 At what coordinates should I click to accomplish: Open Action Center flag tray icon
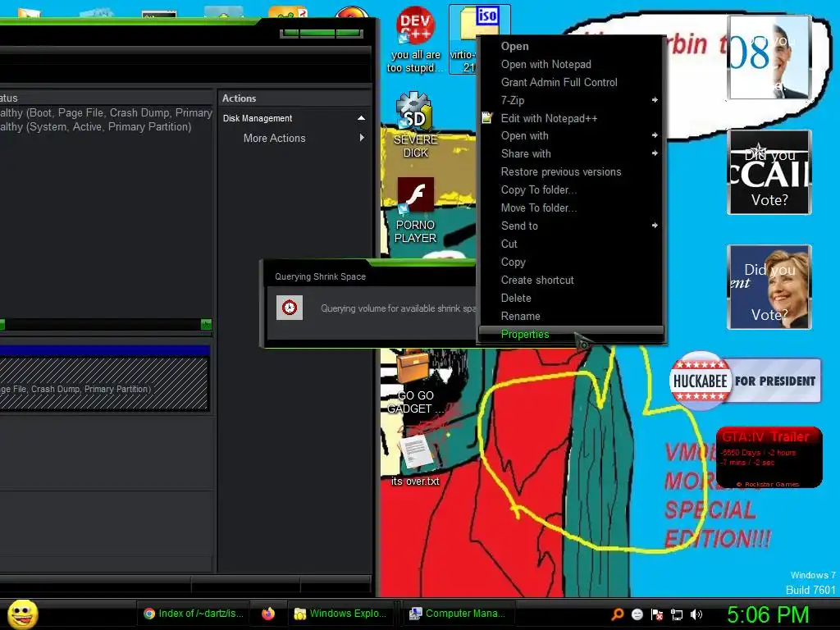657,614
